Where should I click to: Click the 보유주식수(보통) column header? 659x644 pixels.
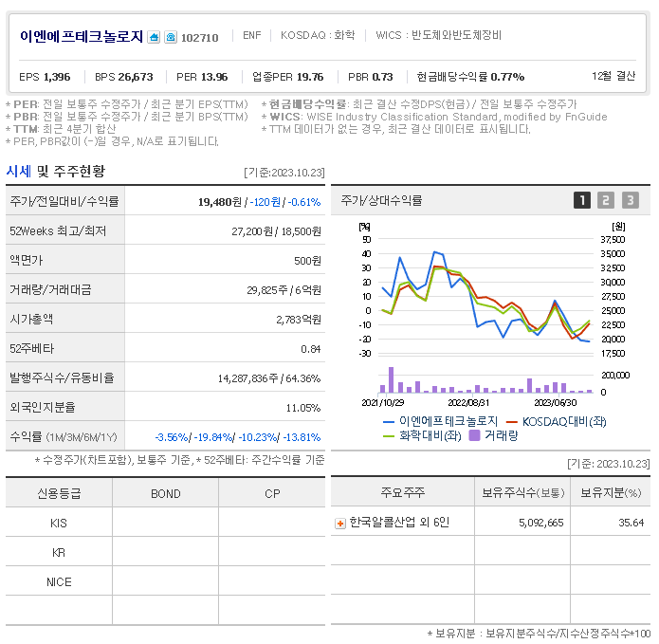(x=522, y=492)
